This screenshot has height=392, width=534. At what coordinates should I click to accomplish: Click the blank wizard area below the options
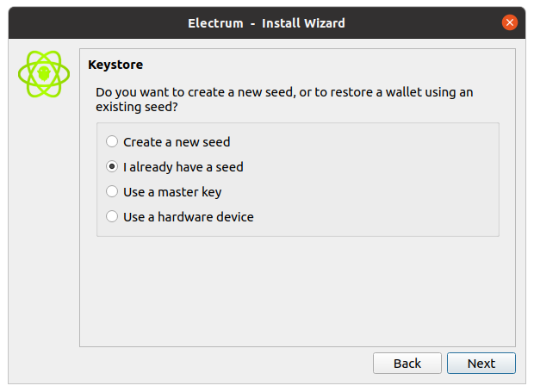pyautogui.click(x=297, y=293)
